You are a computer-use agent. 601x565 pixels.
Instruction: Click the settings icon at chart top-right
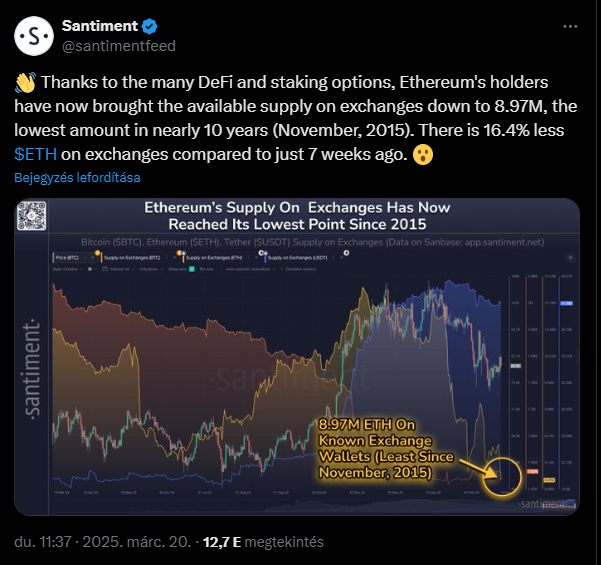[x=570, y=258]
